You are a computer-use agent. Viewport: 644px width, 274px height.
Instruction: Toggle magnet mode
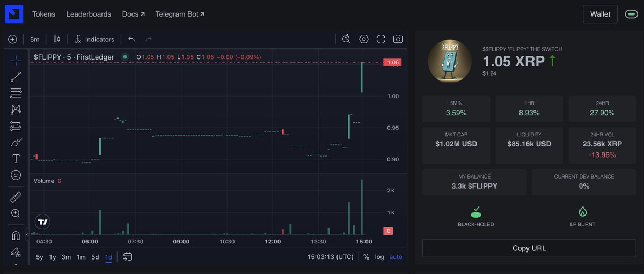pos(16,235)
